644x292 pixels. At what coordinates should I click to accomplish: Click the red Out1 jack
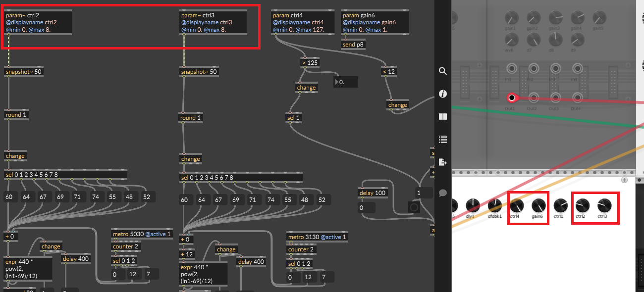pyautogui.click(x=512, y=97)
